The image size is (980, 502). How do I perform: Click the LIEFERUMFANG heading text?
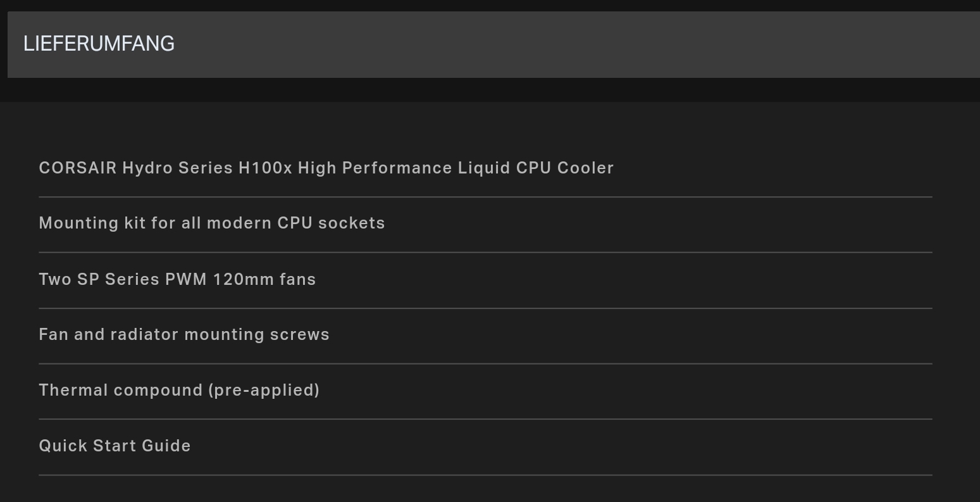tap(99, 44)
